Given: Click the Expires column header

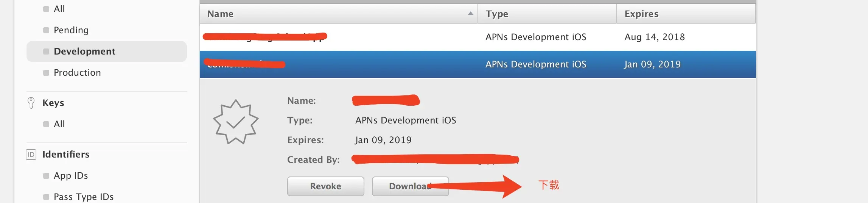Looking at the screenshot, I should pyautogui.click(x=686, y=14).
